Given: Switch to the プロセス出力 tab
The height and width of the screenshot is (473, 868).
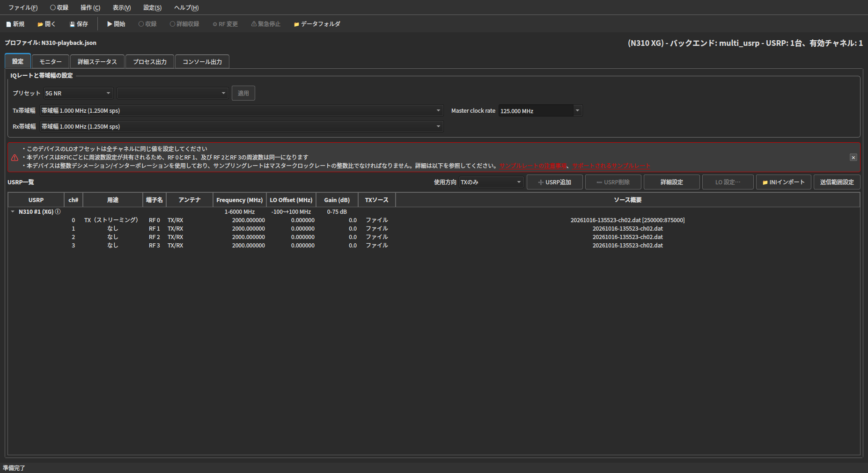Looking at the screenshot, I should (x=150, y=62).
